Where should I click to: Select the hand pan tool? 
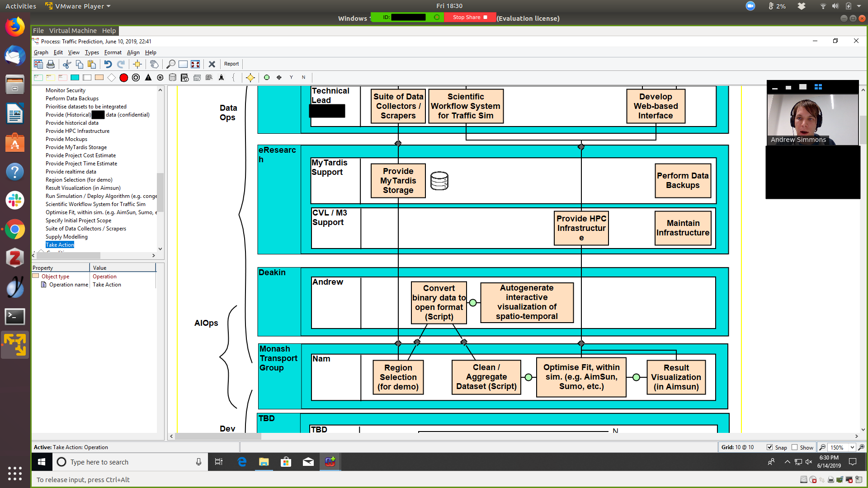[x=154, y=64]
